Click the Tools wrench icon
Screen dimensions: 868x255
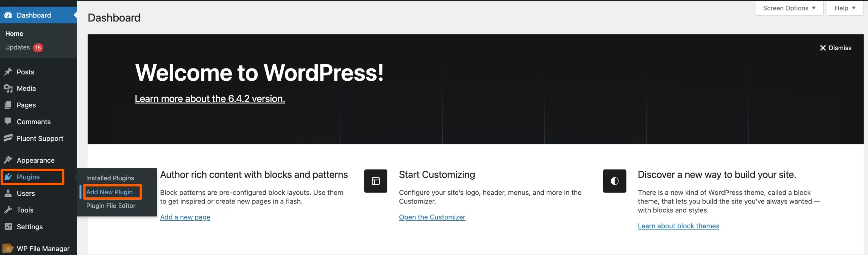pos(8,210)
